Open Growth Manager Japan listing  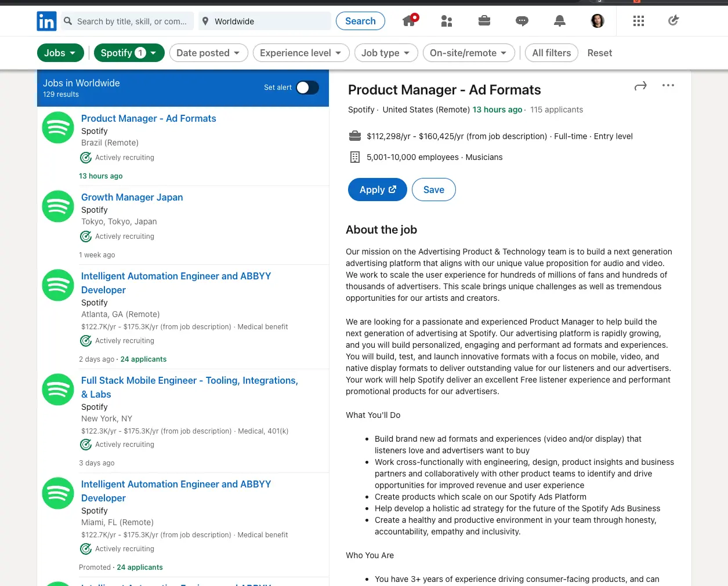click(132, 197)
